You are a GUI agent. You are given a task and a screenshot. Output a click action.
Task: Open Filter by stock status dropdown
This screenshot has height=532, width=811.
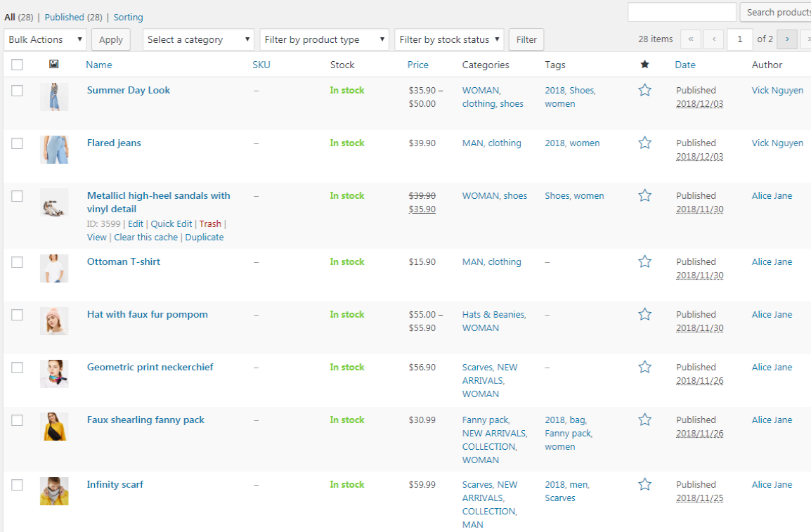(x=449, y=39)
